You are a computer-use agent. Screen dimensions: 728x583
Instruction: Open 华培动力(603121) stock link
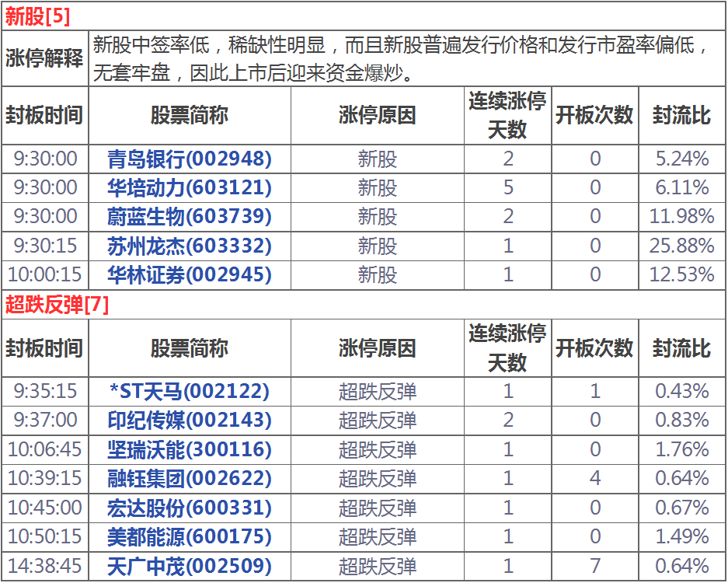pyautogui.click(x=190, y=187)
